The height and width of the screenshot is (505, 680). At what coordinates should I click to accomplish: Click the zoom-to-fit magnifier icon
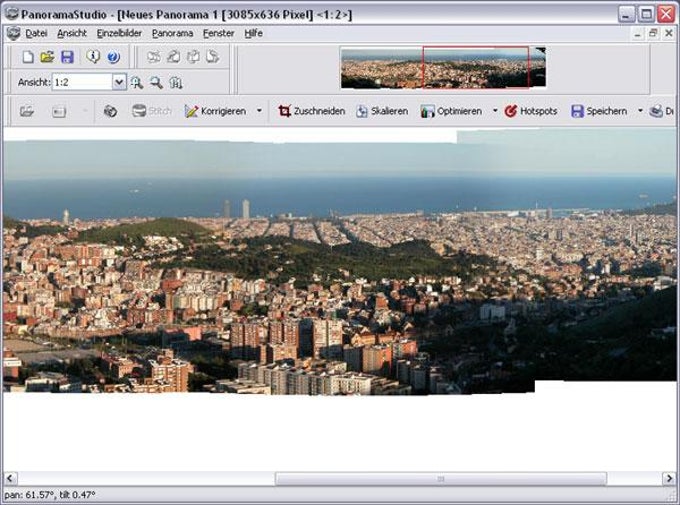click(176, 82)
